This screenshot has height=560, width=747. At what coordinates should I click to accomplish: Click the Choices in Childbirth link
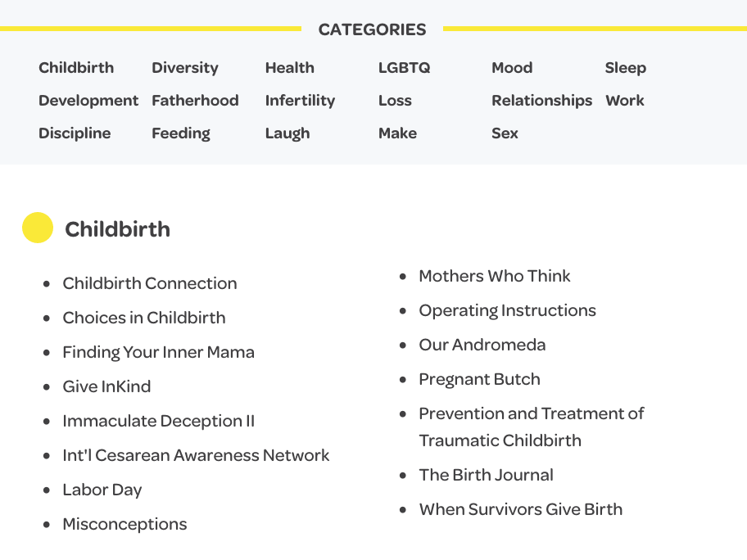(144, 318)
